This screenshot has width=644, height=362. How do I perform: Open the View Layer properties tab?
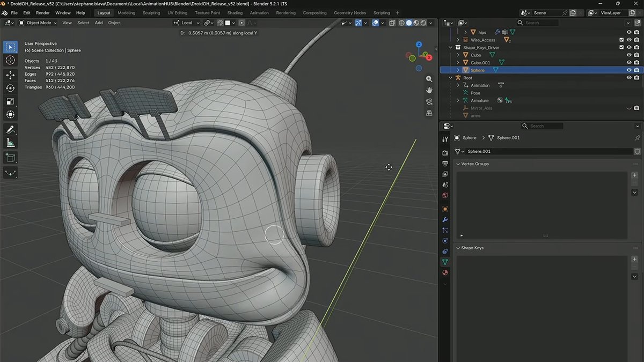click(x=445, y=174)
